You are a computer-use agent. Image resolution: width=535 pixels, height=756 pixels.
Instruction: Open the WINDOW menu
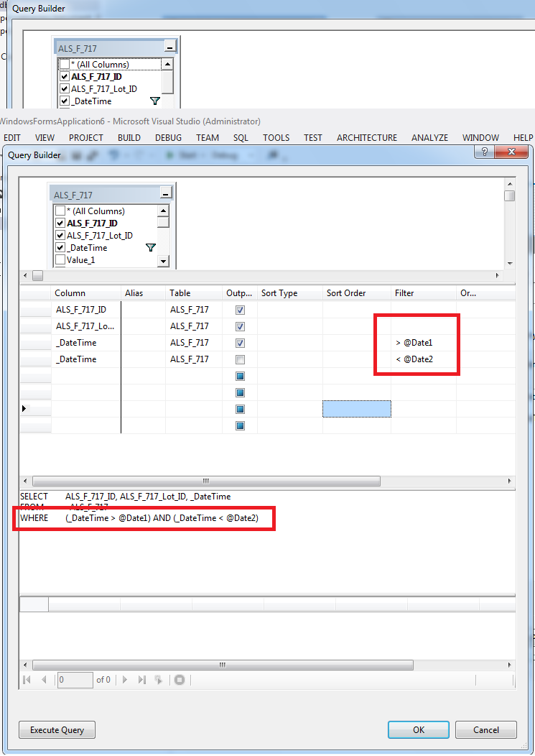pyautogui.click(x=480, y=137)
